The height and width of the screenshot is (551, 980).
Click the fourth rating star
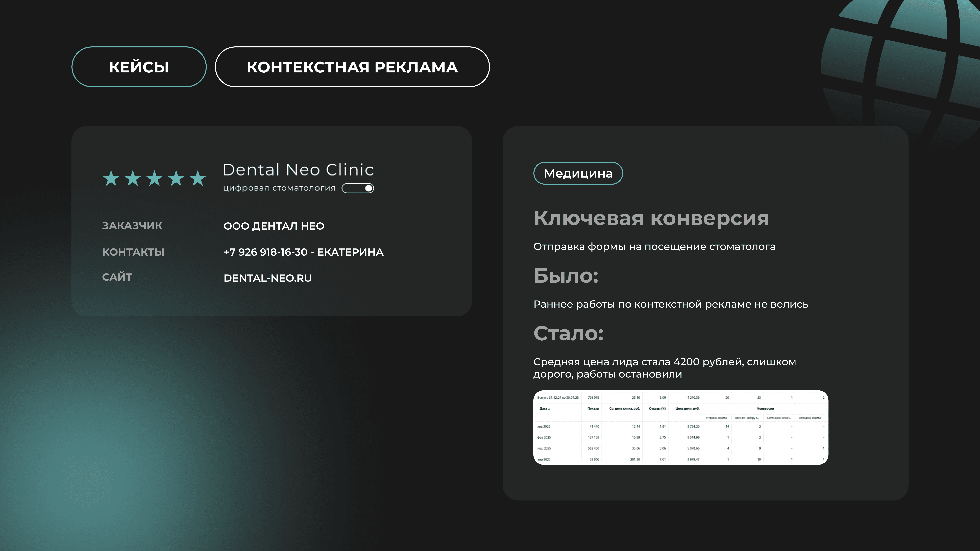176,178
